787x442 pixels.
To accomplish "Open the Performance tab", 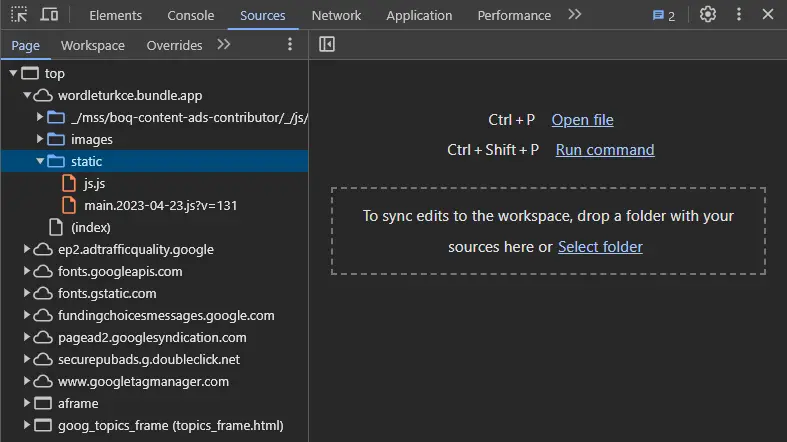I will point(514,16).
